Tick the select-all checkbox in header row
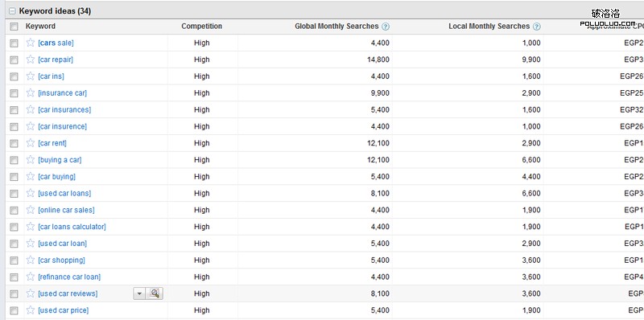Viewport: 644px width, 320px height. [14, 27]
